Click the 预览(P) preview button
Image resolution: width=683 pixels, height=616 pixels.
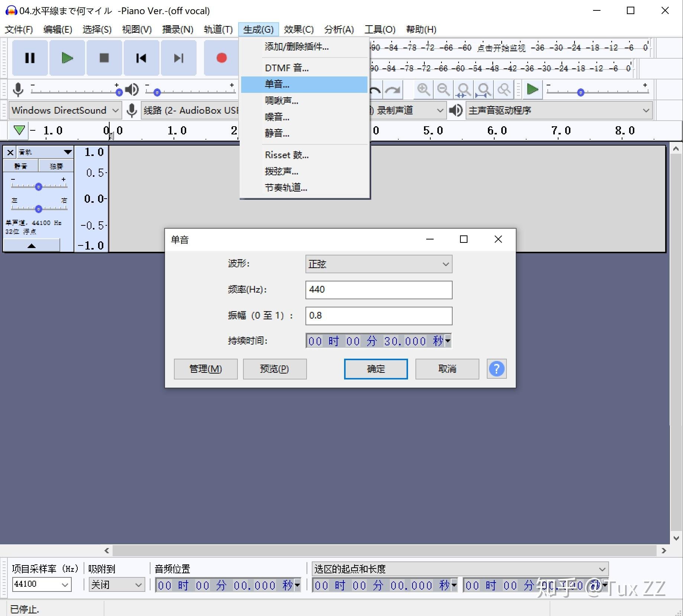(x=275, y=369)
